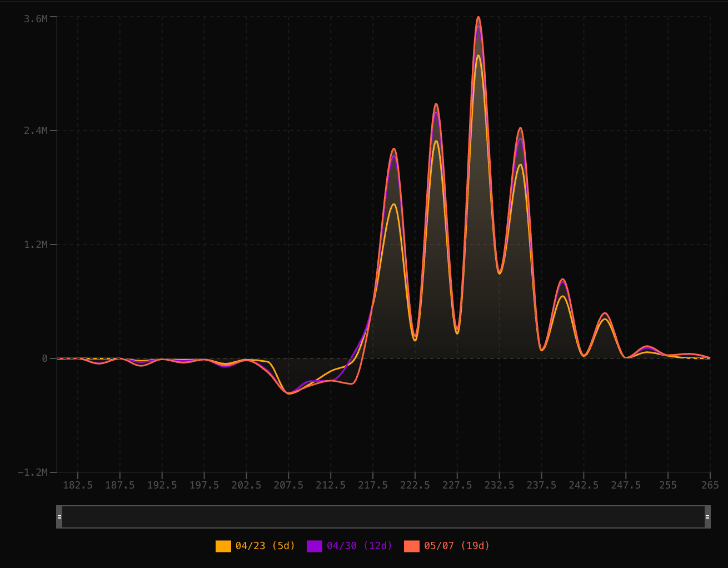Click the right range slider handle

707,517
